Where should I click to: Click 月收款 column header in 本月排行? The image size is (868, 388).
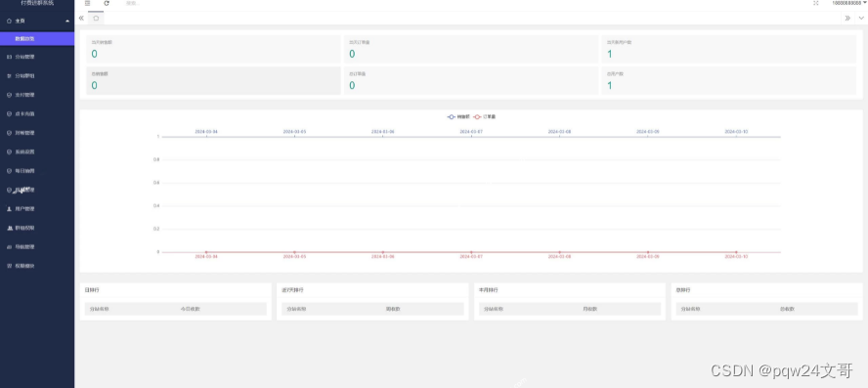[x=590, y=309]
